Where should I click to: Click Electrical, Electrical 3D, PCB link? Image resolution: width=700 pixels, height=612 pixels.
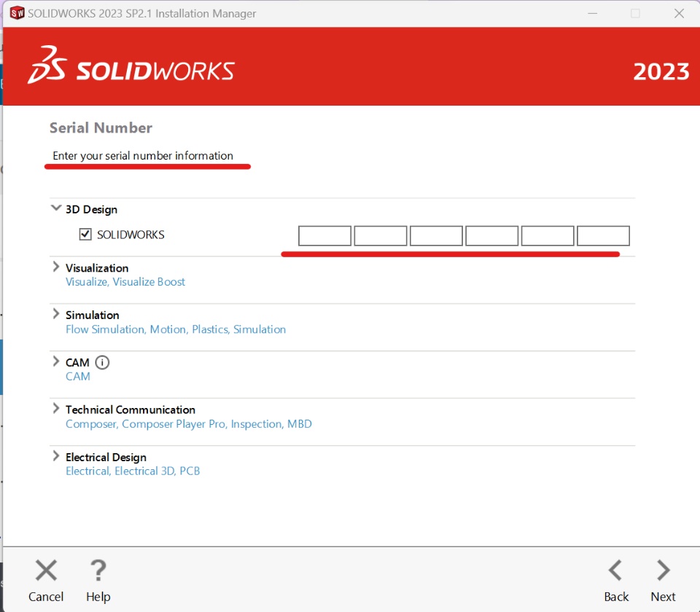(133, 471)
